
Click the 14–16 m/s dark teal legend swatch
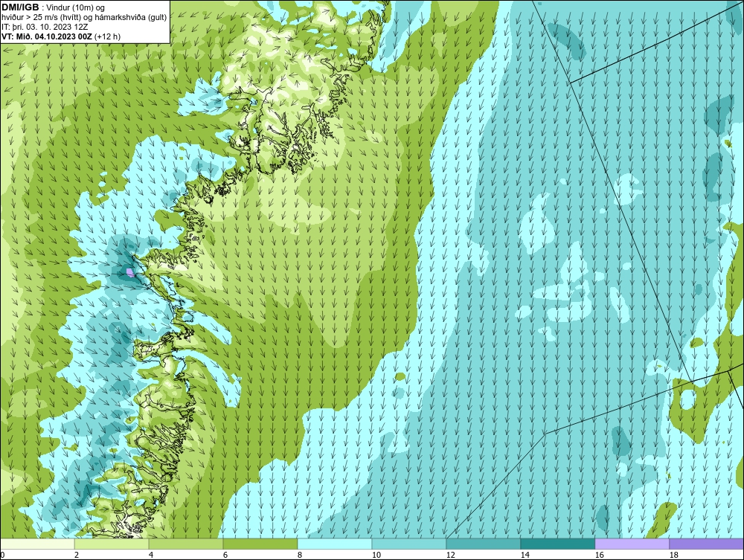557,544
